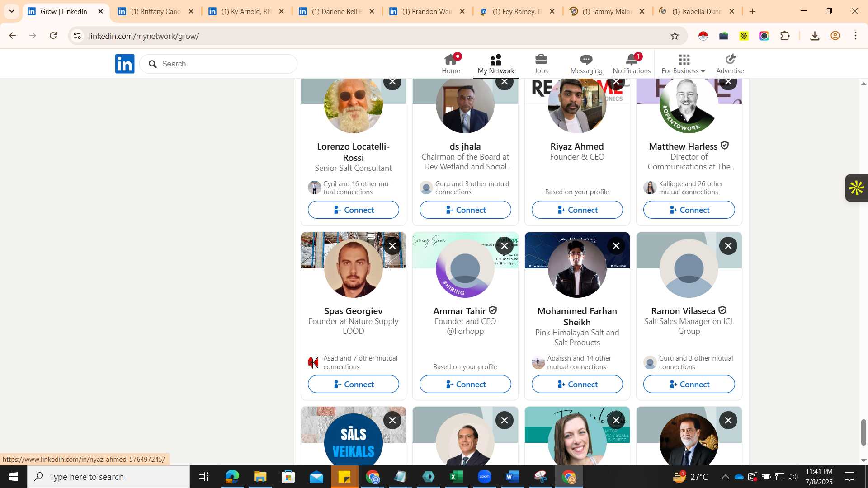Connect with Ammar Tahir
The height and width of the screenshot is (488, 868).
[465, 384]
